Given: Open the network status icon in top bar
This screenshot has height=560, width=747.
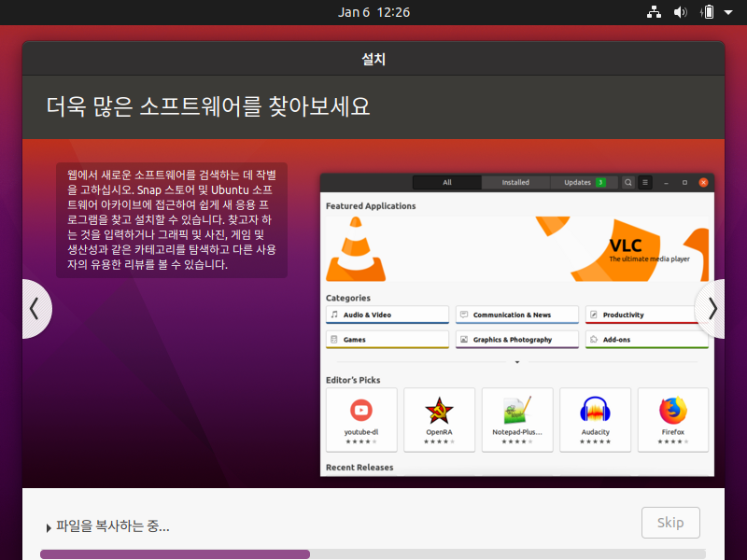Looking at the screenshot, I should pos(654,12).
